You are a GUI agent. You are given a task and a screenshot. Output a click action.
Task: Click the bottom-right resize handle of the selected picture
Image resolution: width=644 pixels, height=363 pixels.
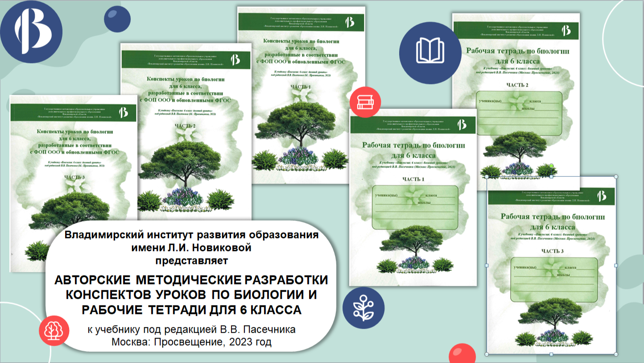(616, 354)
